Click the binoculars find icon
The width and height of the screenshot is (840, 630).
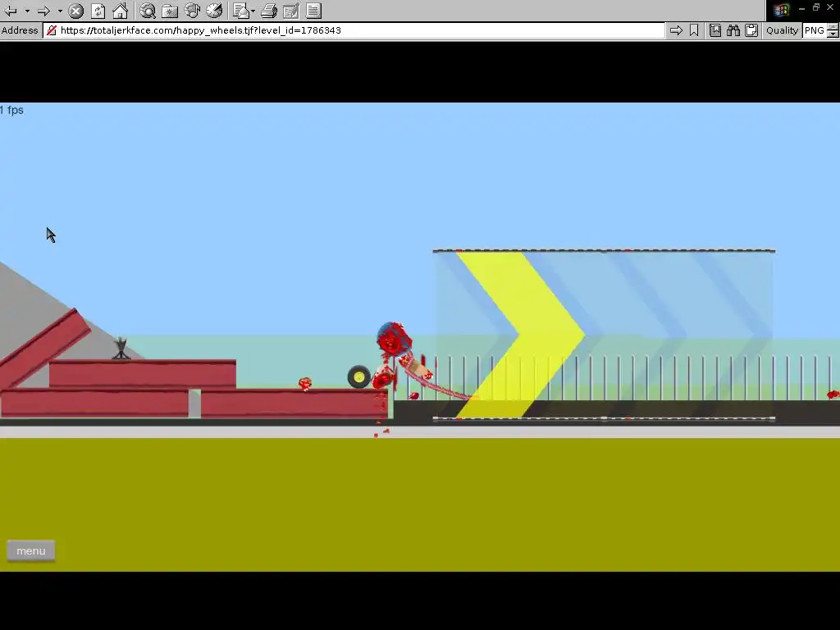point(733,30)
